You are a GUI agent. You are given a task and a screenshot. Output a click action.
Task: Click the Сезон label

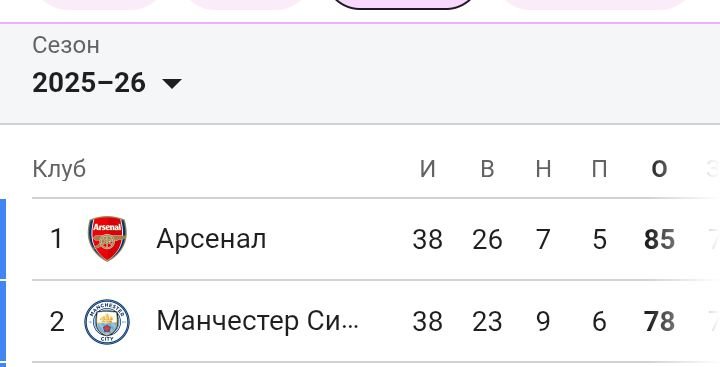(x=66, y=45)
